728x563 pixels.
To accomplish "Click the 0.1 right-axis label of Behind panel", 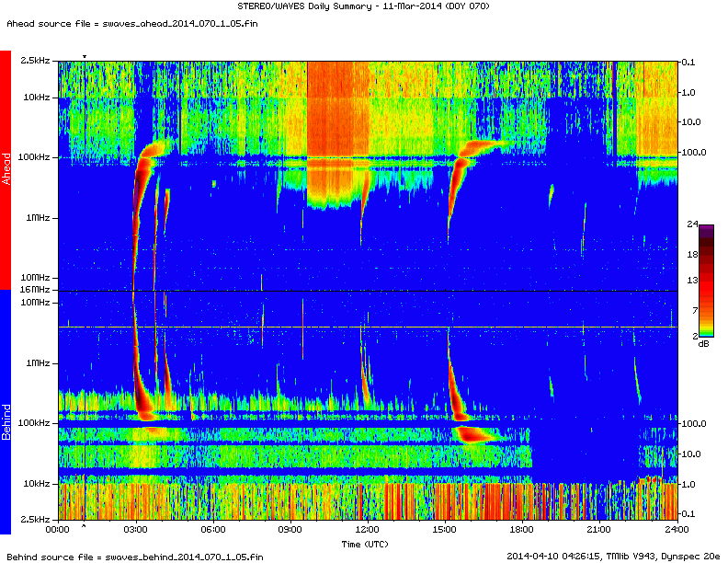I will click(x=688, y=513).
